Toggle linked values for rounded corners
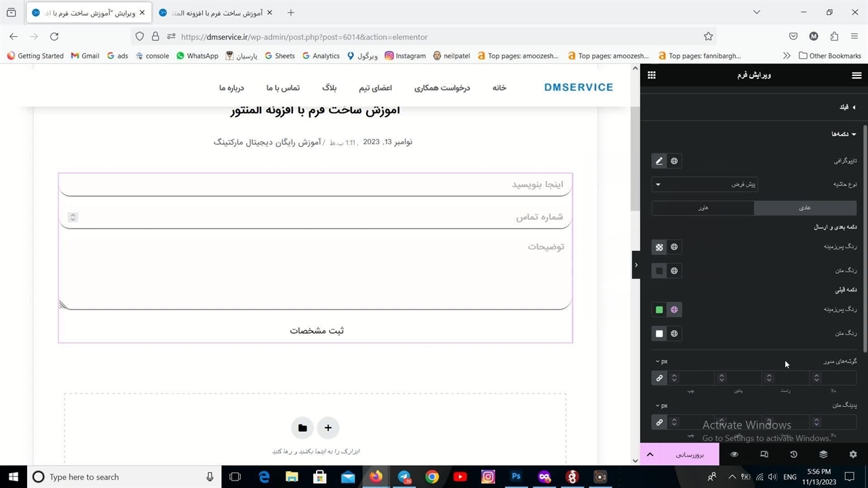The image size is (868, 488). pyautogui.click(x=659, y=378)
